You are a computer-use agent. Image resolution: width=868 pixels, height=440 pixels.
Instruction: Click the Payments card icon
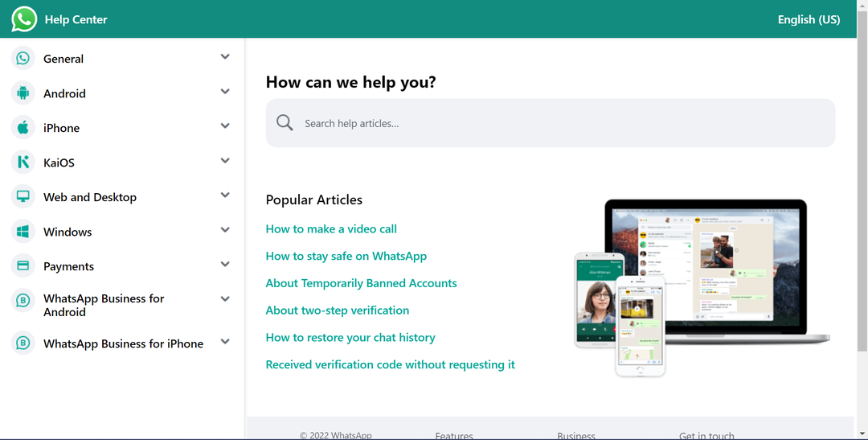[x=23, y=266]
